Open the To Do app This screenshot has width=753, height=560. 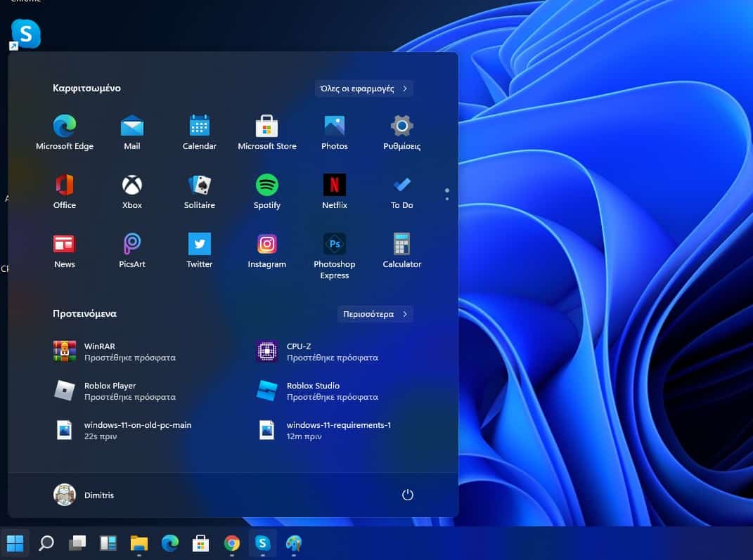[x=402, y=191]
